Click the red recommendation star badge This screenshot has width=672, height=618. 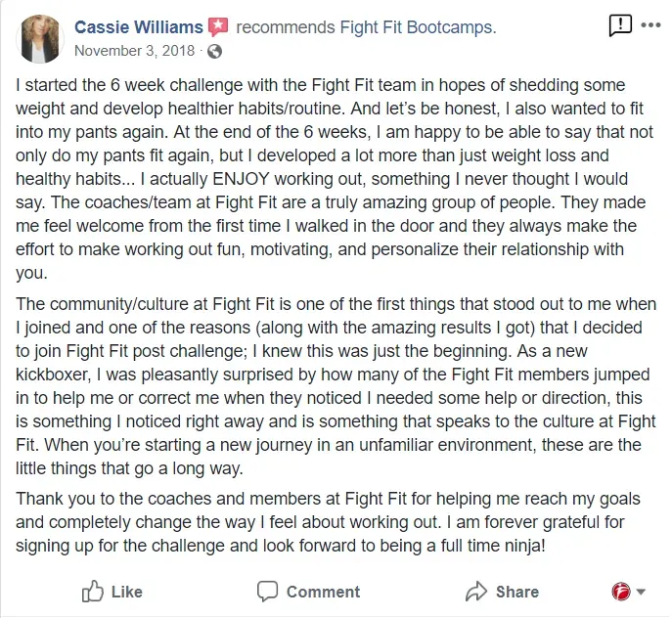218,27
